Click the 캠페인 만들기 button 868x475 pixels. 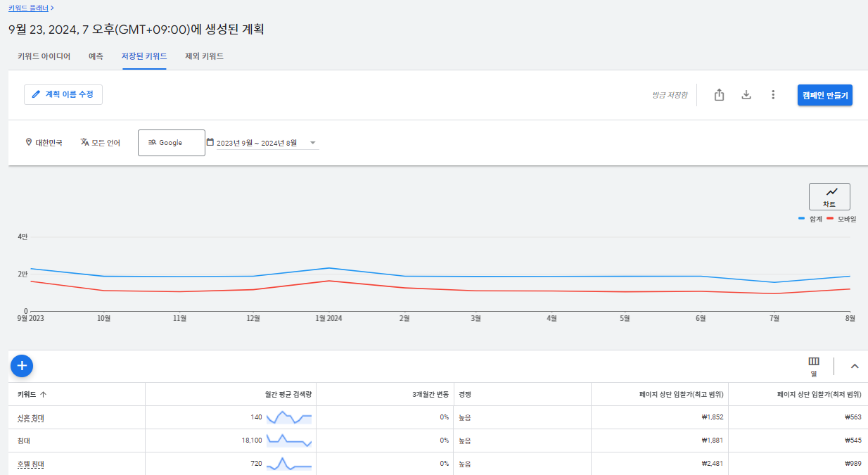825,95
